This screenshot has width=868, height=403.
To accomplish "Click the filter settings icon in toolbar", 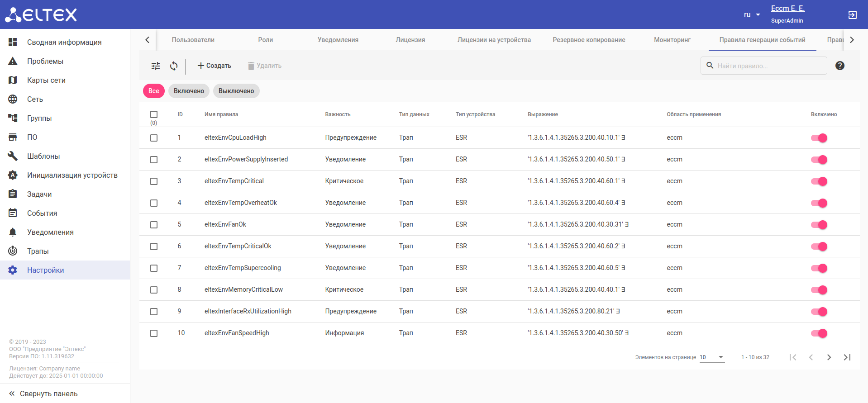I will [x=156, y=66].
